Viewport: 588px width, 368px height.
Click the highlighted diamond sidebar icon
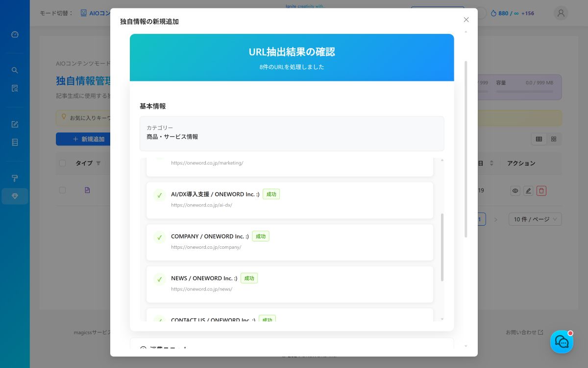coord(14,196)
